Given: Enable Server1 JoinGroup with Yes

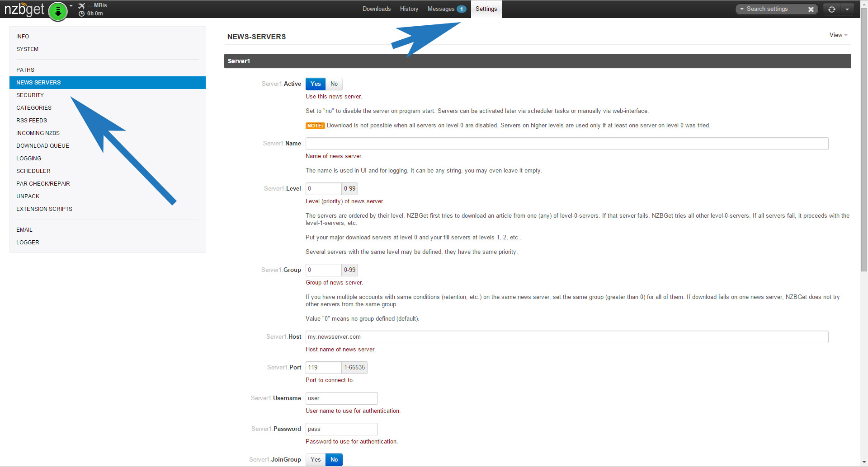Looking at the screenshot, I should tap(316, 460).
